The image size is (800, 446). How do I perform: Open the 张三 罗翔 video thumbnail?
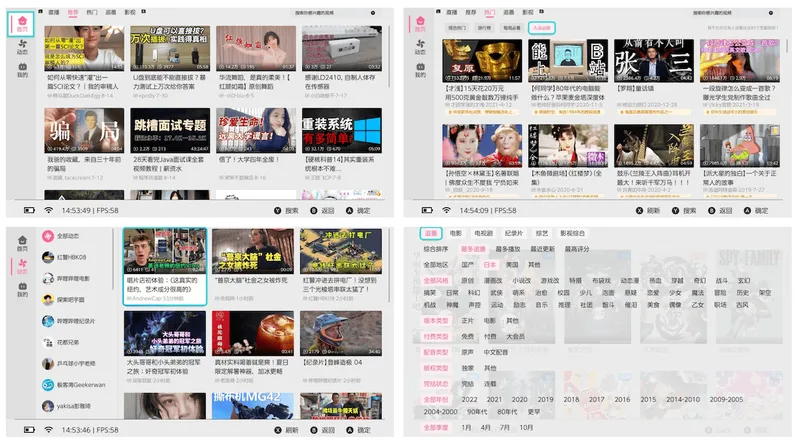654,60
